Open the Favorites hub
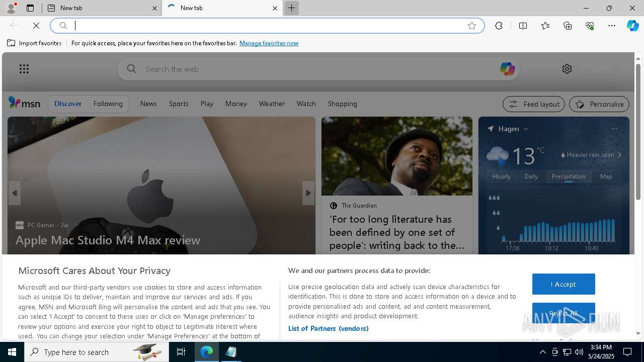 (x=545, y=26)
